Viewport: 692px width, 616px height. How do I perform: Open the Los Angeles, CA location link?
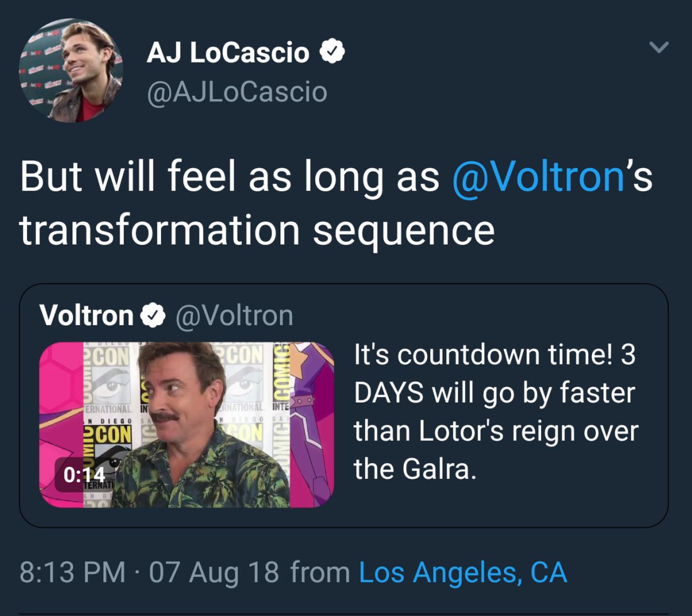tap(463, 573)
